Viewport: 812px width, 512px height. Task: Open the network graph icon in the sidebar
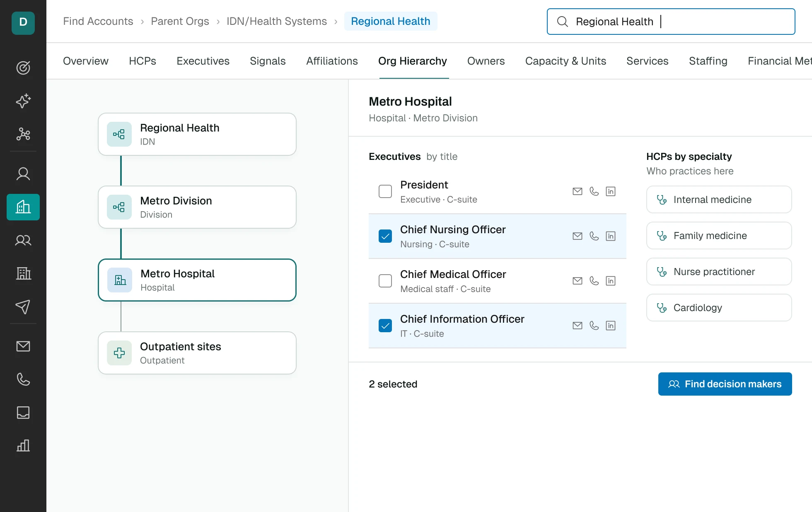click(23, 134)
